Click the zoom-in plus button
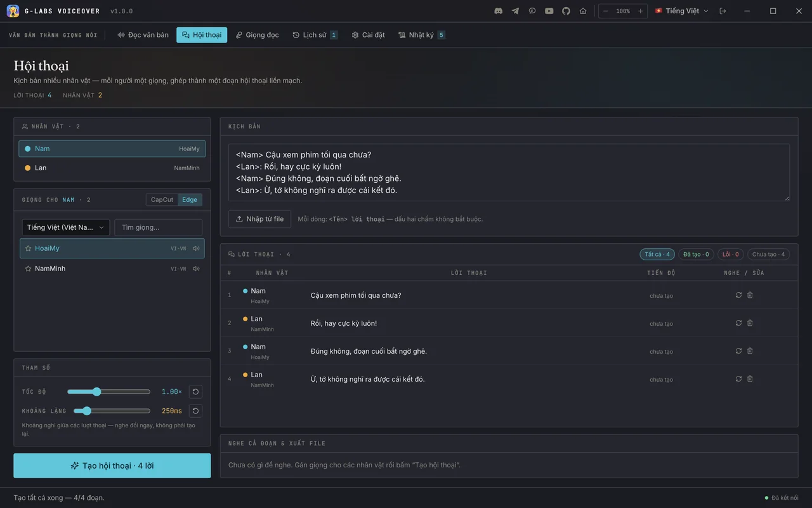This screenshot has height=508, width=812. (x=641, y=11)
